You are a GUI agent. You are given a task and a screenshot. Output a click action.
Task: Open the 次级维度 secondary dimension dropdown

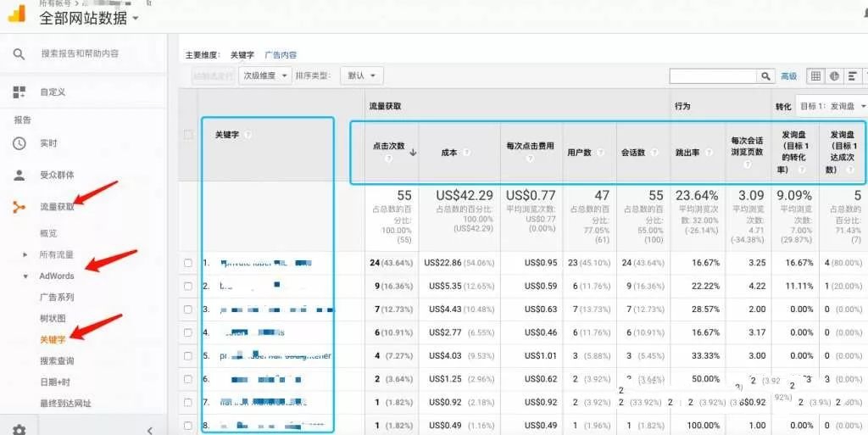click(x=264, y=75)
